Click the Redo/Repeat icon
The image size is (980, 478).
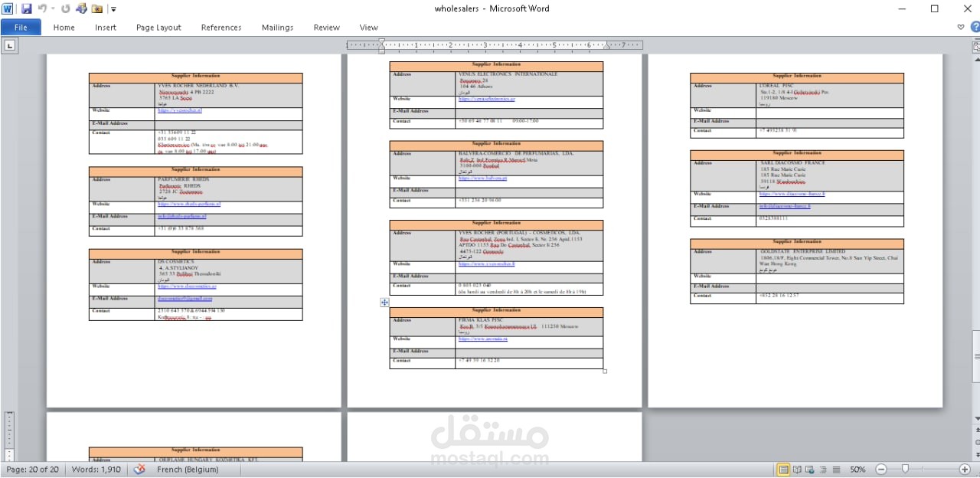coord(65,9)
